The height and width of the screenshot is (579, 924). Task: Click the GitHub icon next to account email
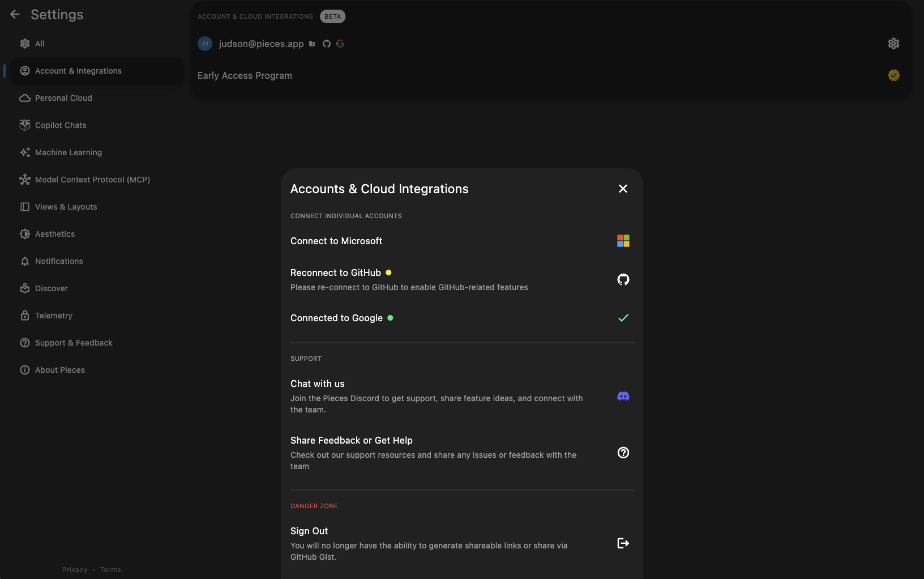[x=327, y=44]
